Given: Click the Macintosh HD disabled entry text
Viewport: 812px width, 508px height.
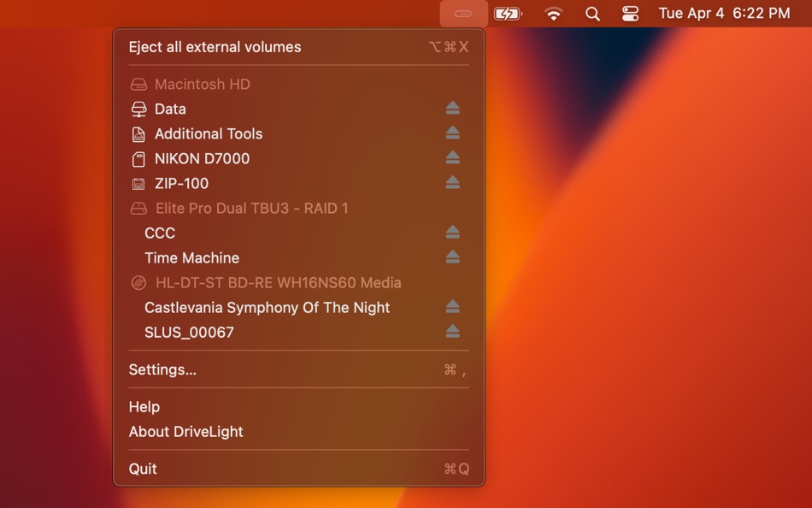Looking at the screenshot, I should [x=203, y=84].
